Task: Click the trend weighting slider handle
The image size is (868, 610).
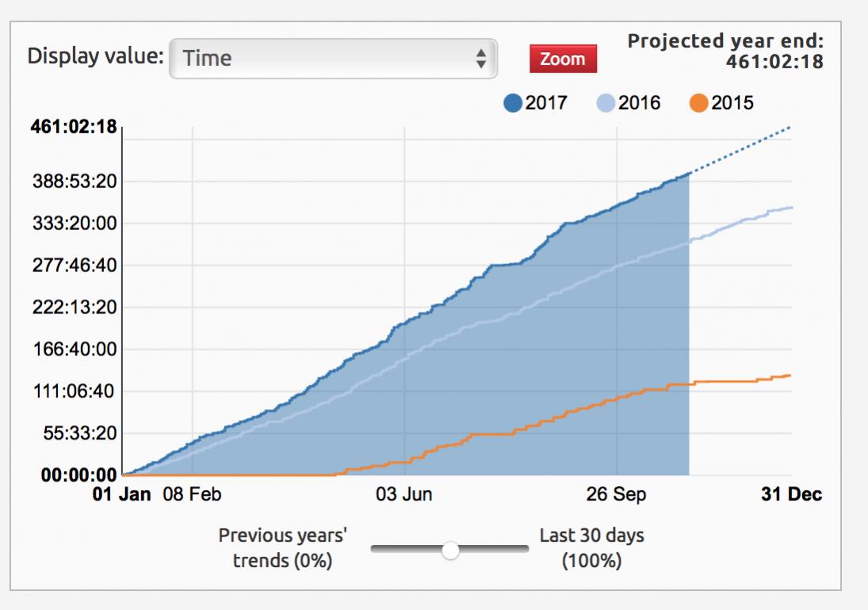Action: 450,550
